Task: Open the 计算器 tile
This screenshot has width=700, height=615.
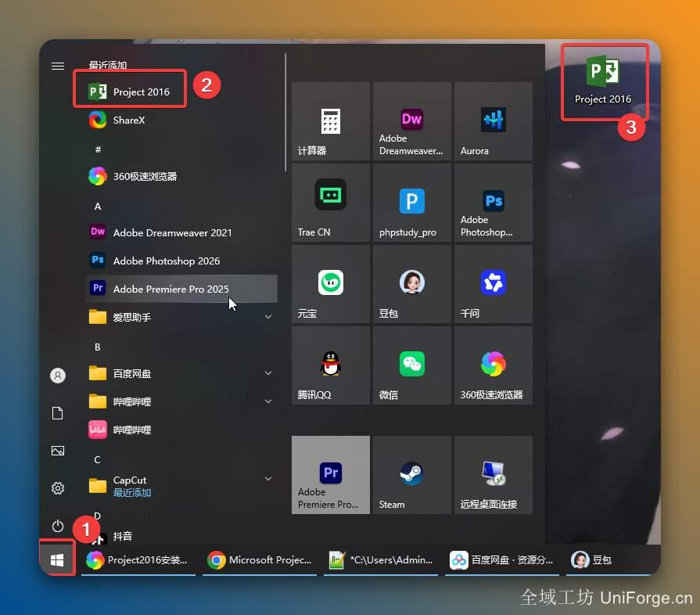Action: (x=330, y=121)
